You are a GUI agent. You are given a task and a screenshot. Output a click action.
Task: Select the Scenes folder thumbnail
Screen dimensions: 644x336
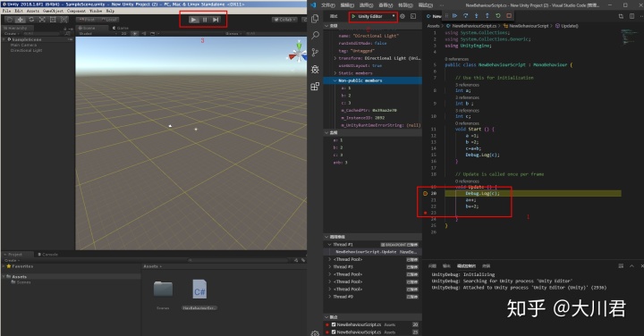(163, 290)
